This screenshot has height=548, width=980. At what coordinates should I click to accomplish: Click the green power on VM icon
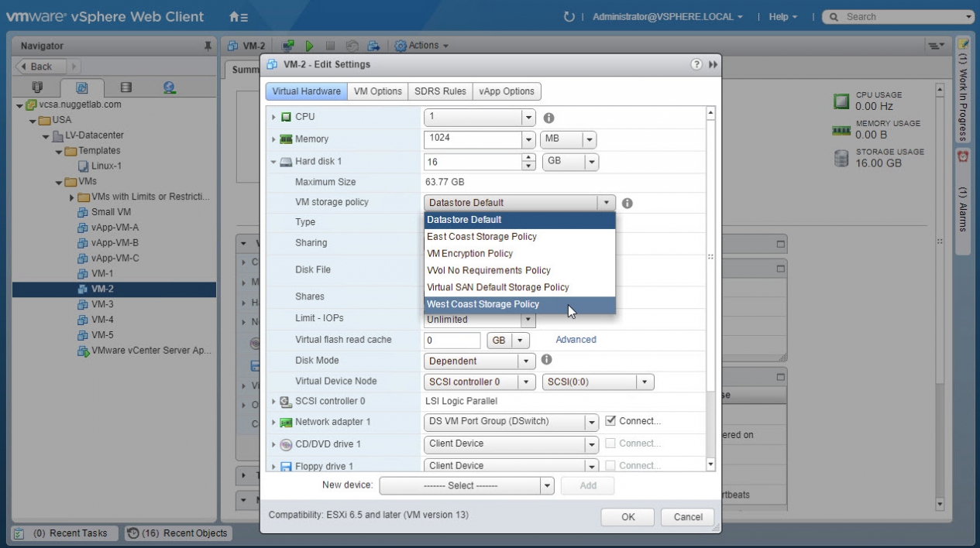(309, 46)
